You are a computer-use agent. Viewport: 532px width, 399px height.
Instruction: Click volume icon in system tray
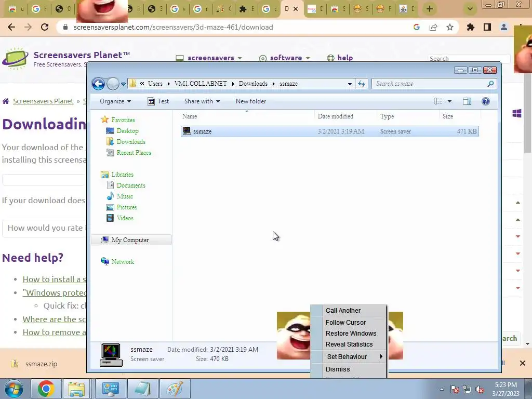[480, 389]
